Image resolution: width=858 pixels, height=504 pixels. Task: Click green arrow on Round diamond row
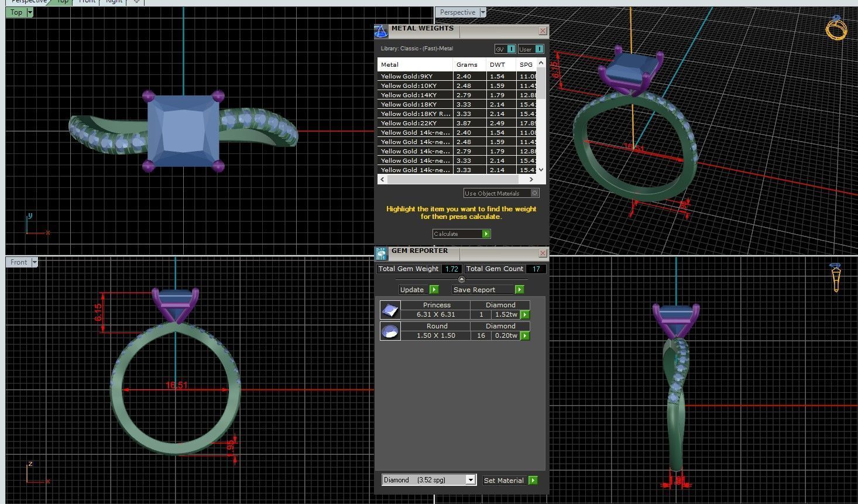[x=525, y=335]
